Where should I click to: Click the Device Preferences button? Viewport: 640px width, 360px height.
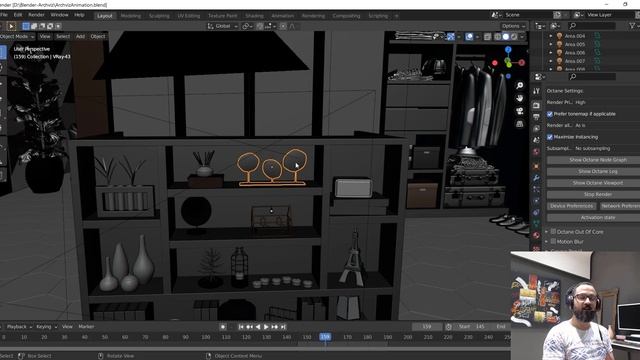[571, 206]
